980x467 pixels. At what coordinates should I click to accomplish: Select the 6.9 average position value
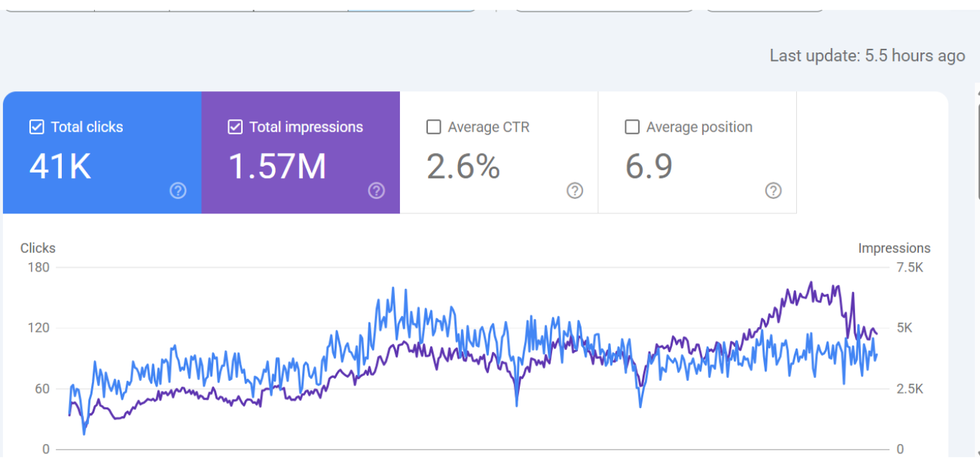coord(648,167)
